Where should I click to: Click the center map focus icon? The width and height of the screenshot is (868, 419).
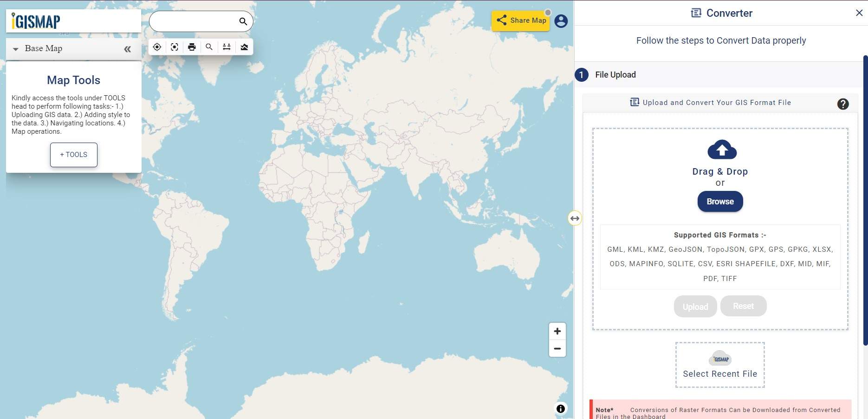click(174, 46)
